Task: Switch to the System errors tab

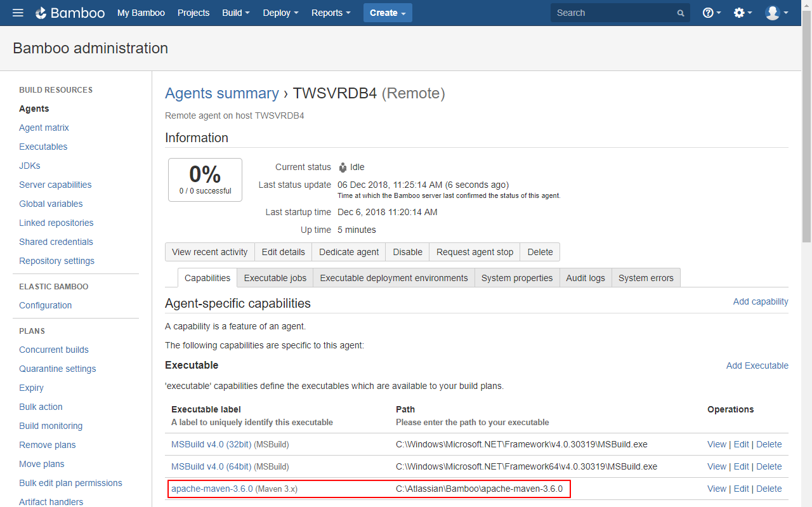Action: (x=646, y=278)
